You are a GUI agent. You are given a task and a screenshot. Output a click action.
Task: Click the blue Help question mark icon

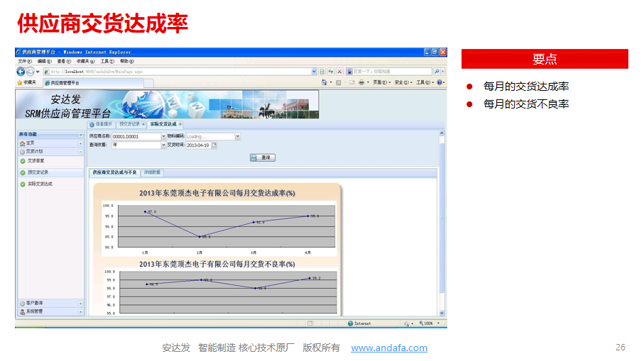[440, 82]
